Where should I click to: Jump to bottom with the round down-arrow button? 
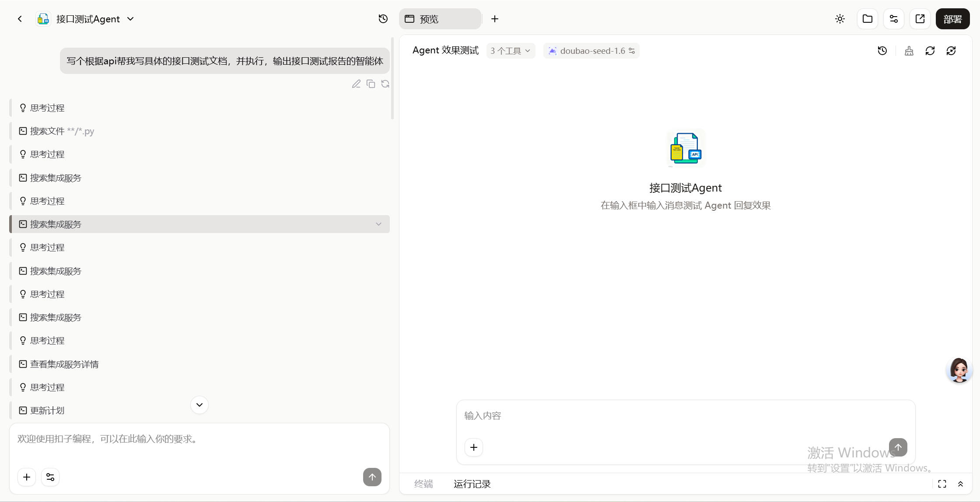[x=199, y=404]
